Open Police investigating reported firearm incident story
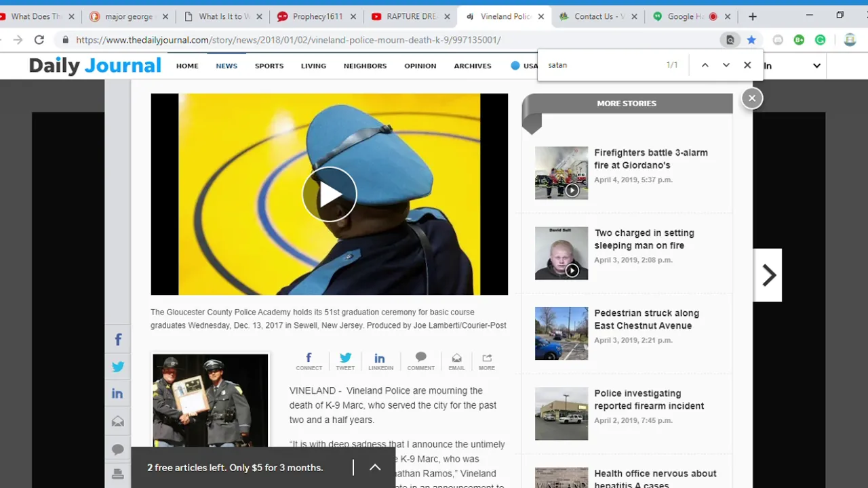The image size is (868, 488). pyautogui.click(x=649, y=400)
